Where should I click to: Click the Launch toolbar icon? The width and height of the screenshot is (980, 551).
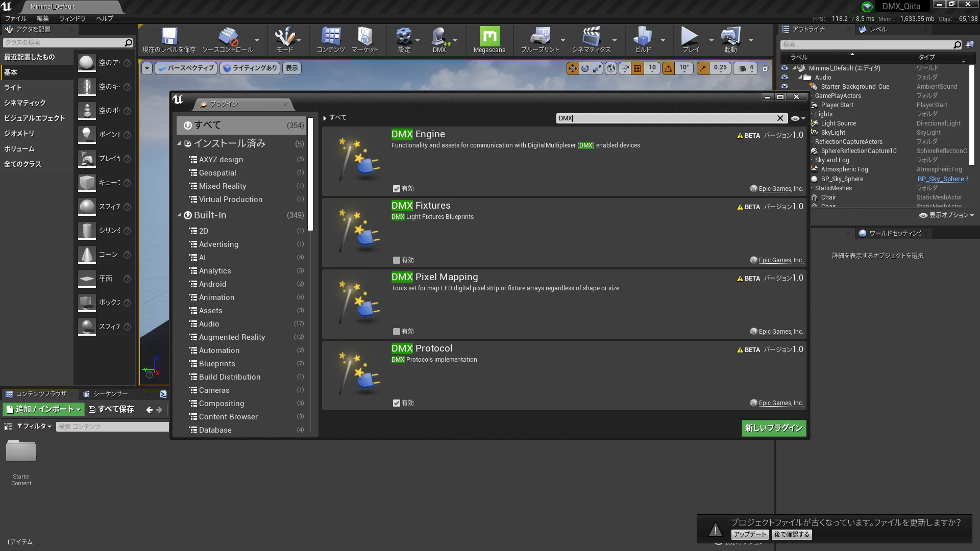point(730,40)
